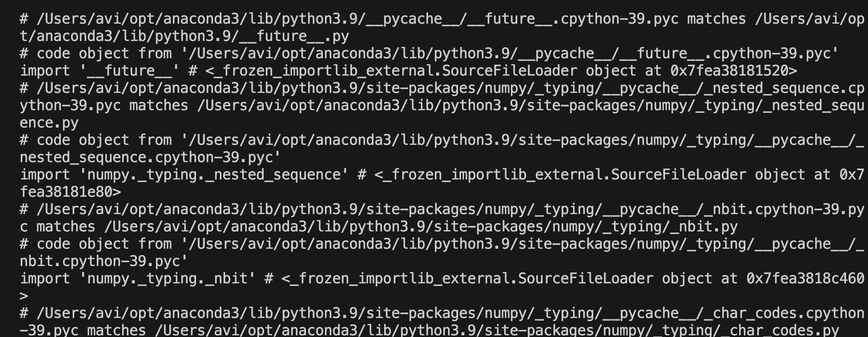Click the quoted __future__.cpython-39.pyc code object path

point(510,54)
